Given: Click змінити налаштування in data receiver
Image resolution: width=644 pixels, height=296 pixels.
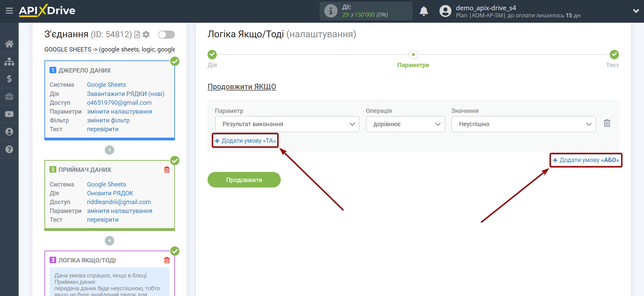Looking at the screenshot, I should coord(120,211).
